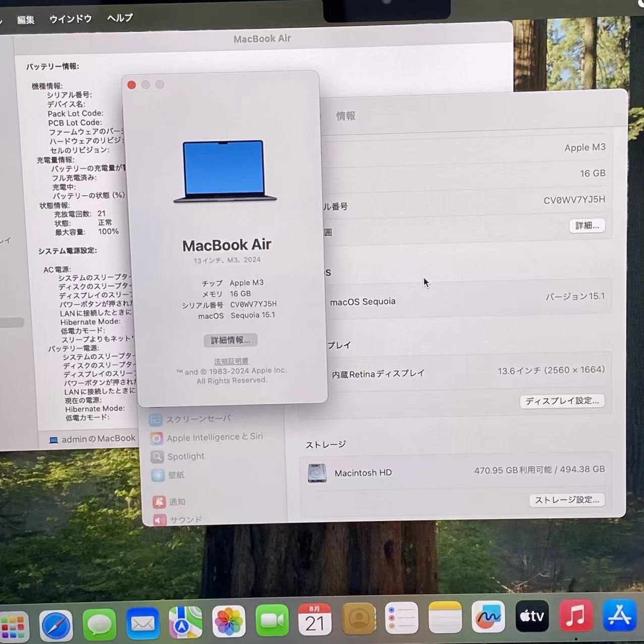Click the MacBook Air laptop image
This screenshot has height=644, width=644.
[x=225, y=172]
